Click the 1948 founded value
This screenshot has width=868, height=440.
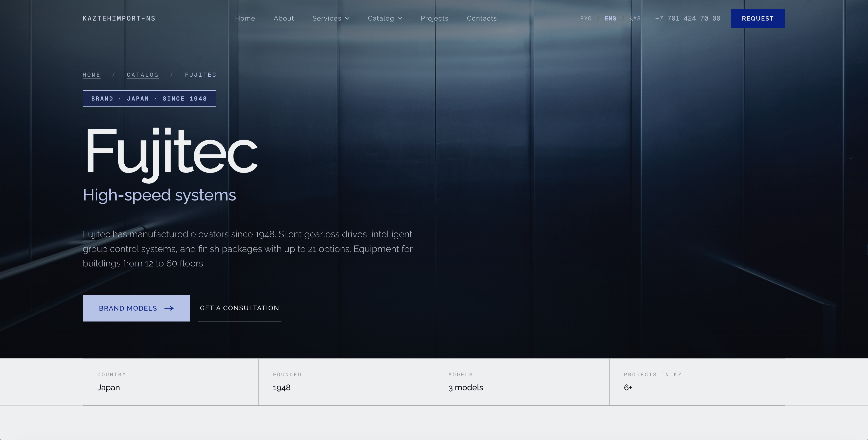click(x=282, y=388)
